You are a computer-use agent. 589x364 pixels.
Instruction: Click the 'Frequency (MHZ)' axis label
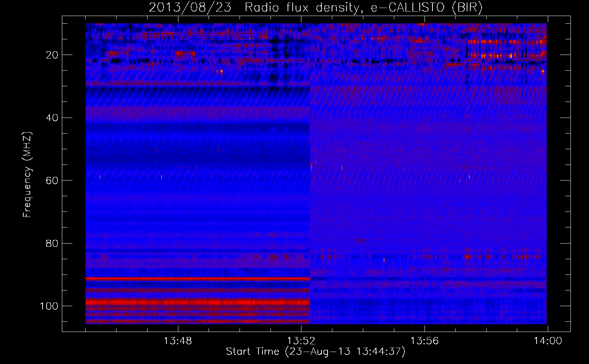pos(27,175)
